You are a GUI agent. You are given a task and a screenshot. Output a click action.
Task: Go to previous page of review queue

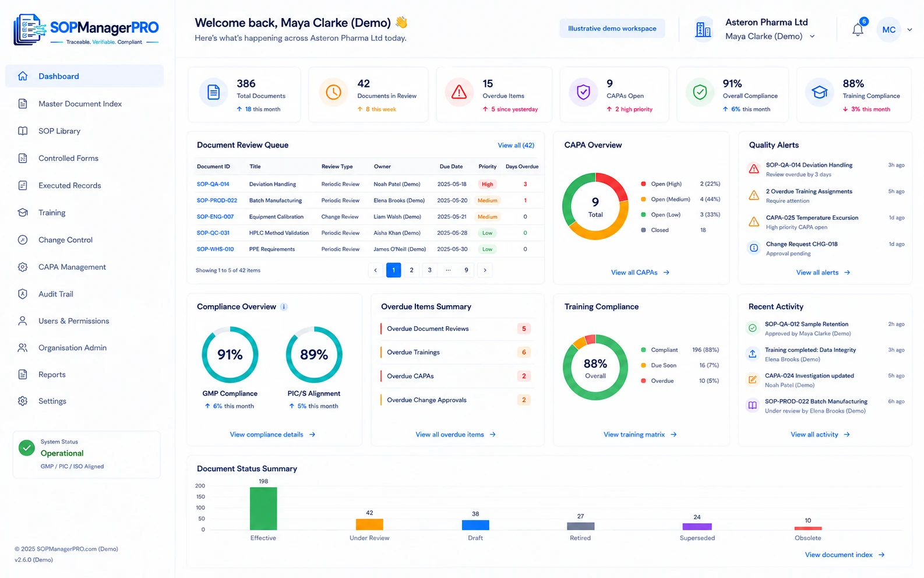point(376,270)
